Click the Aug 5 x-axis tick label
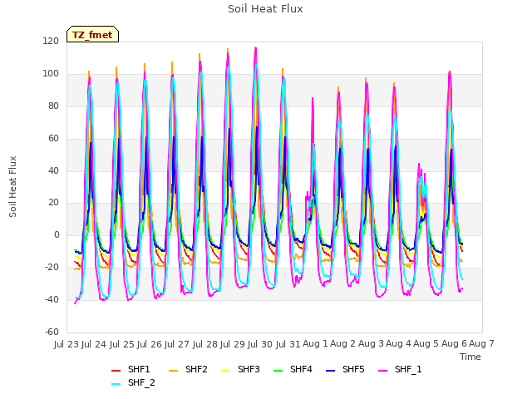 tap(426, 343)
